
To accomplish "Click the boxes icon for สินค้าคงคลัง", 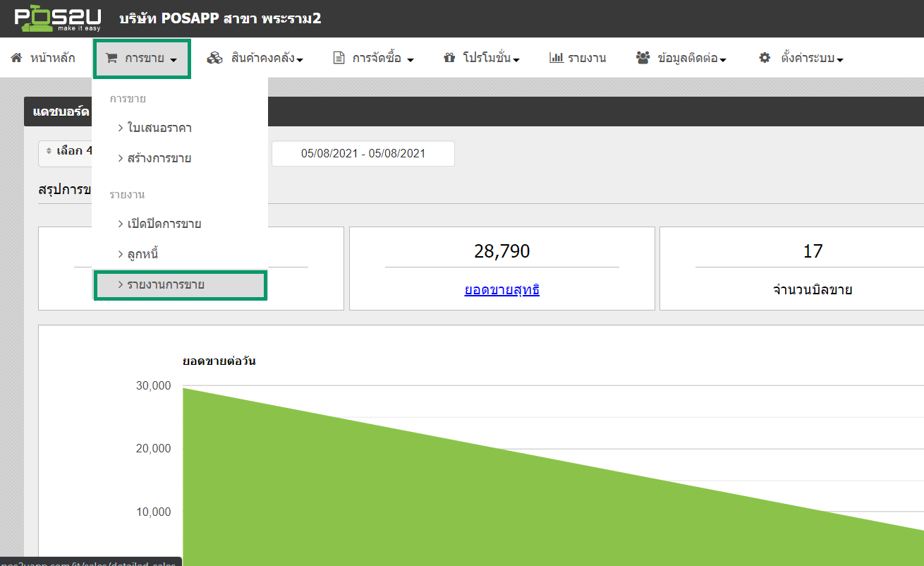I will pos(214,58).
